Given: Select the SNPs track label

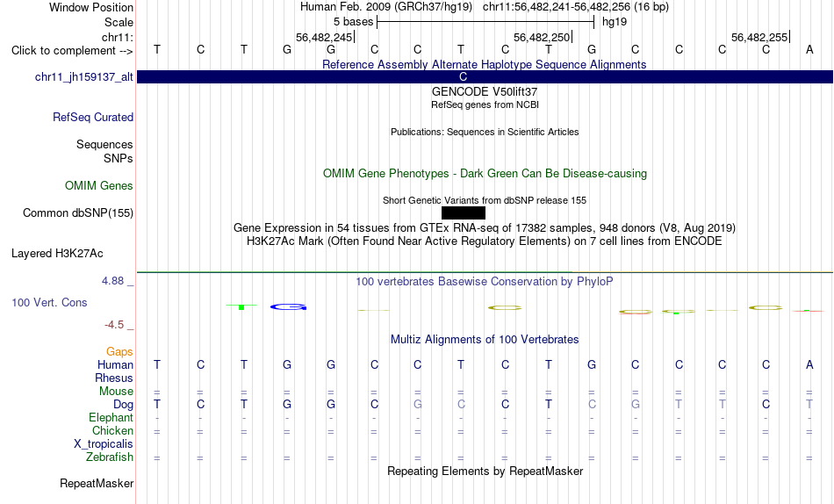Looking at the screenshot, I should point(119,159).
